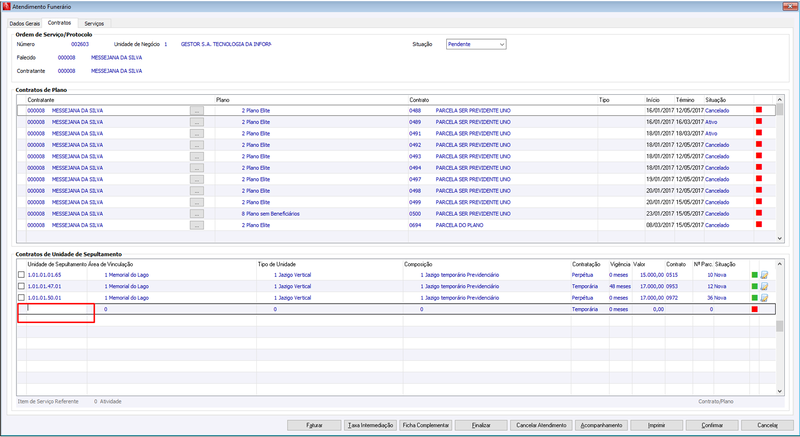
Task: Switch to the Dados Gerais tab
Action: tap(24, 23)
